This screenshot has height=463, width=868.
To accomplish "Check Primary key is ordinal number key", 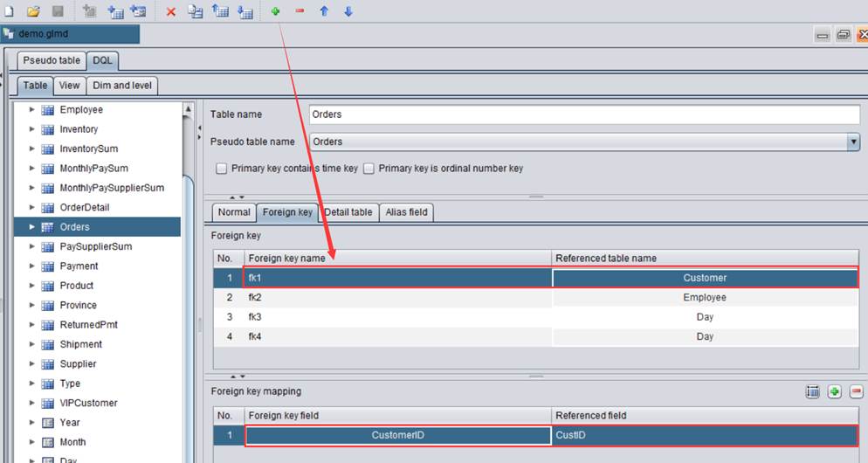I will point(369,169).
